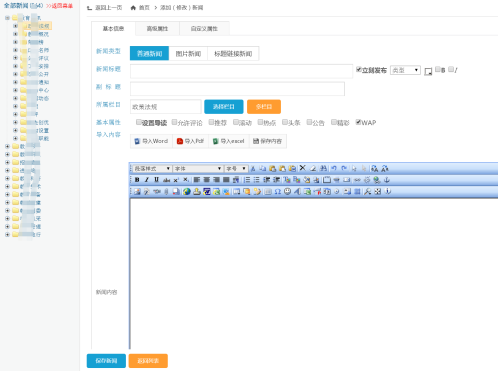Click the black X delete icon
The image size is (499, 371).
pos(303,168)
